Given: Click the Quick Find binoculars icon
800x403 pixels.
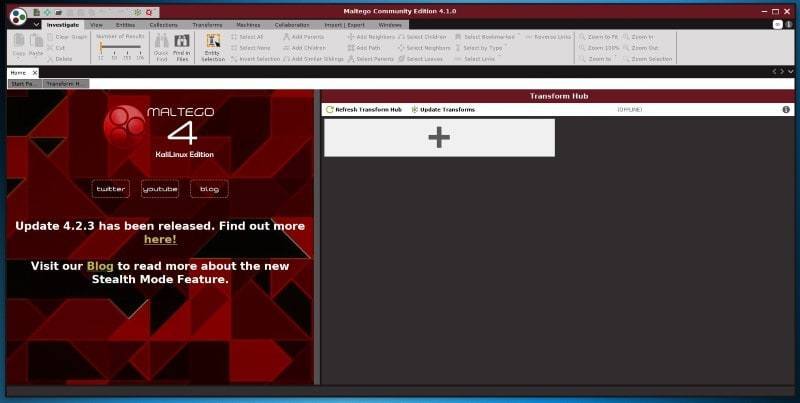Looking at the screenshot, I should 161,43.
